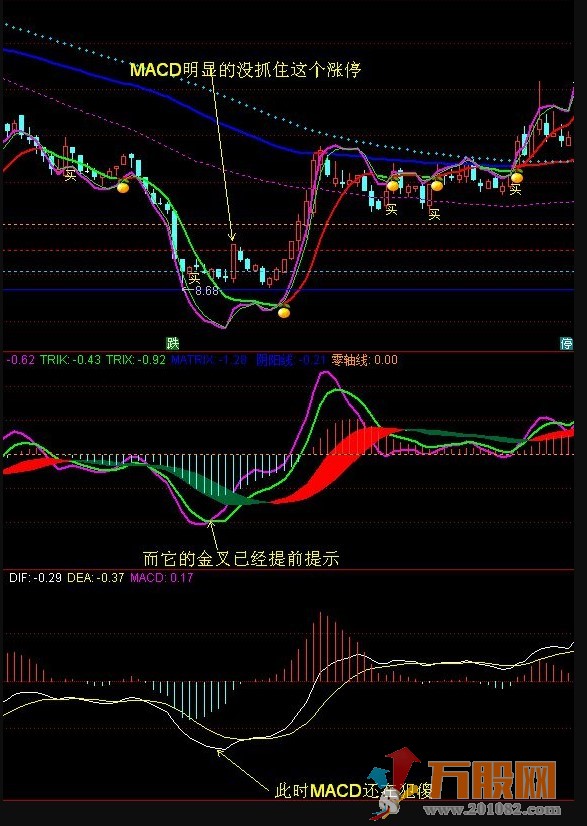Click the MATRIX: -1.28 indicator label
This screenshot has height=826, width=587.
coord(209,360)
